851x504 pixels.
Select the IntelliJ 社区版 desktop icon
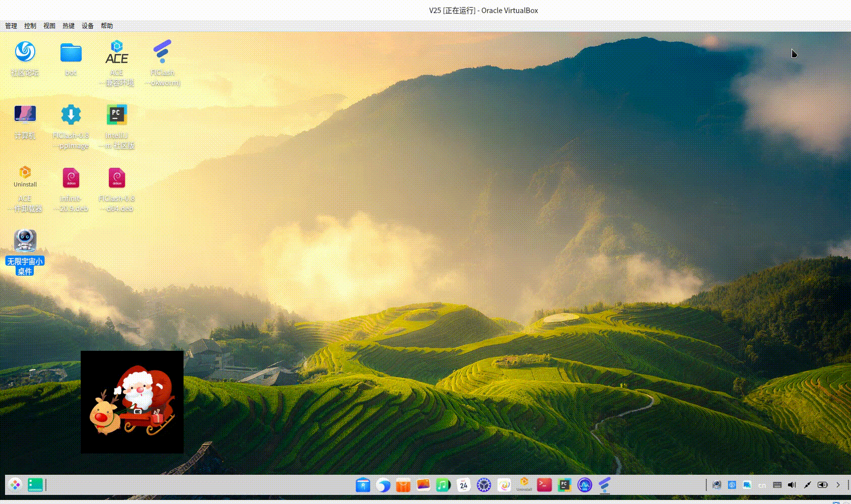click(x=116, y=114)
